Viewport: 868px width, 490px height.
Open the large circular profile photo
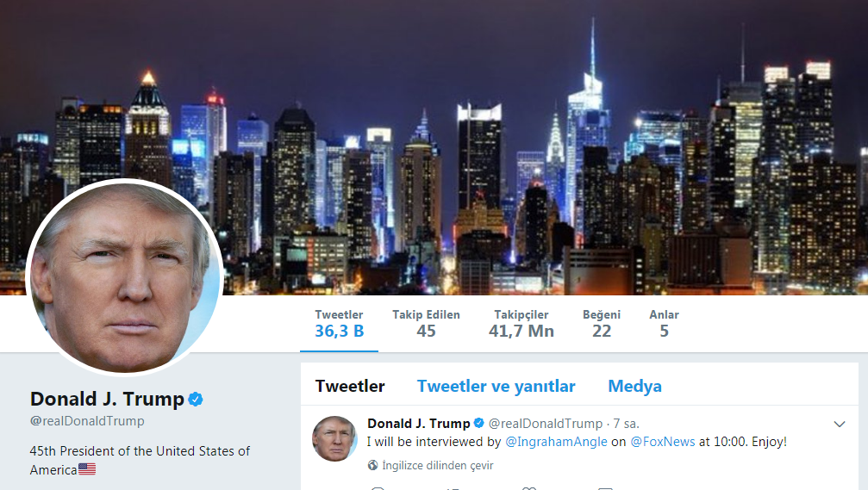pyautogui.click(x=124, y=278)
